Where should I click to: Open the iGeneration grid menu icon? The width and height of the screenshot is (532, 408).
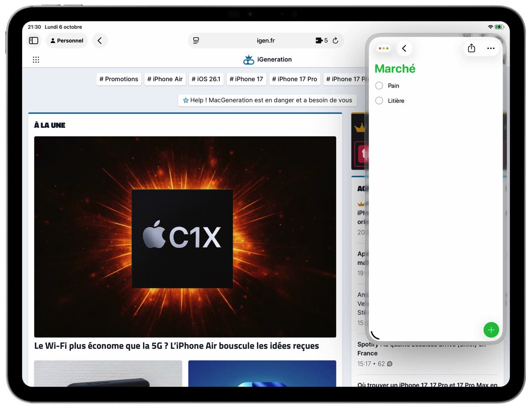(36, 60)
